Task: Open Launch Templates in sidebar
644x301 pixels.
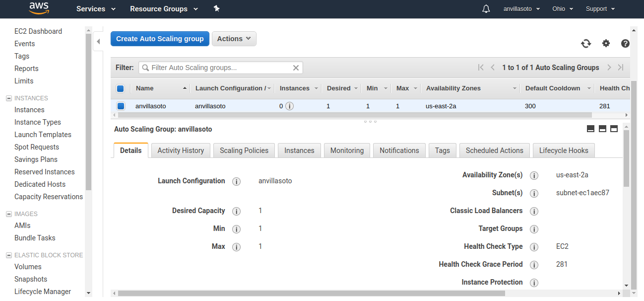Action: (x=43, y=135)
